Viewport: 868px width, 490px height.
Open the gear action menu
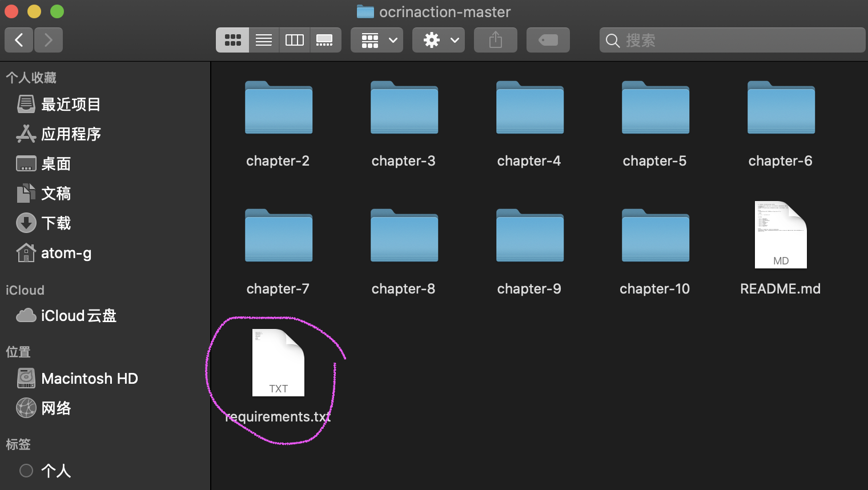[x=439, y=40]
